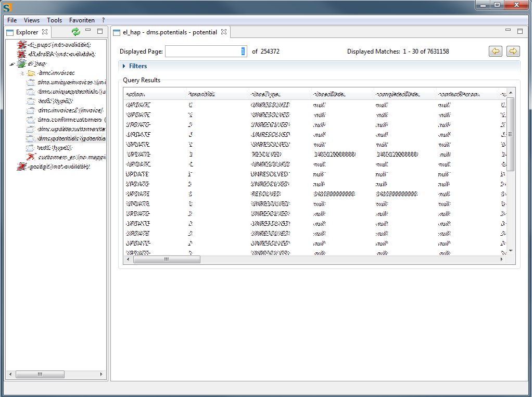Close the Explorer view tab
Viewport: 532px width, 397px height.
coord(45,32)
